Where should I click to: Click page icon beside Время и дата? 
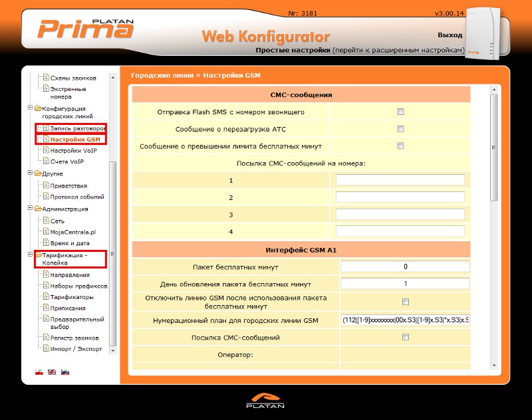coord(46,243)
